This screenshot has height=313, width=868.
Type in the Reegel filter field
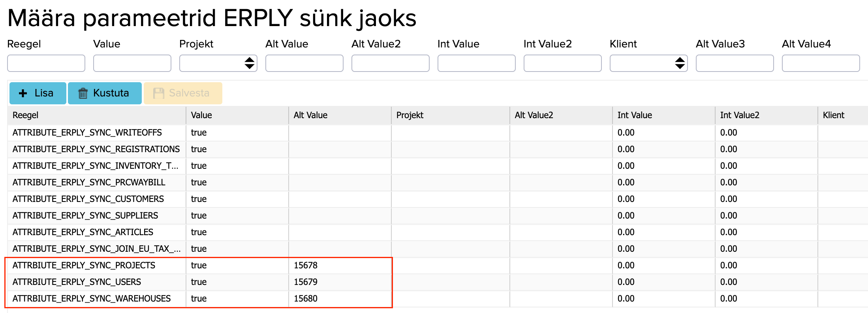click(46, 63)
